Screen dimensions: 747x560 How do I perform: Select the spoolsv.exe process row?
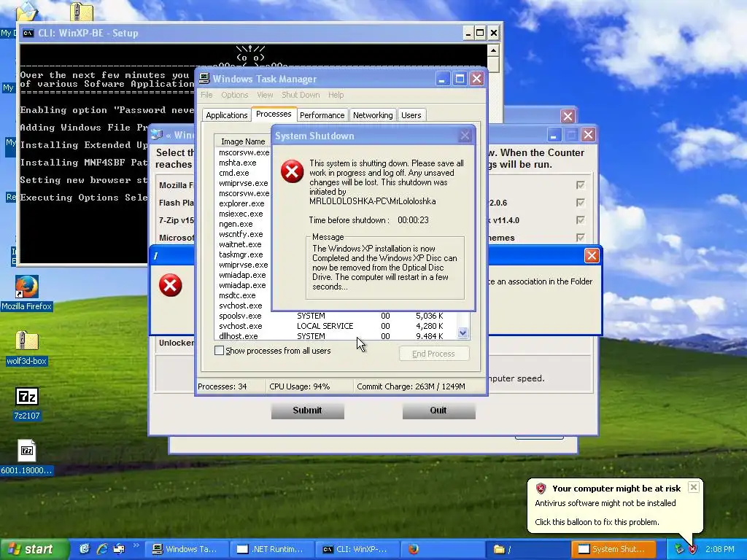(336, 316)
